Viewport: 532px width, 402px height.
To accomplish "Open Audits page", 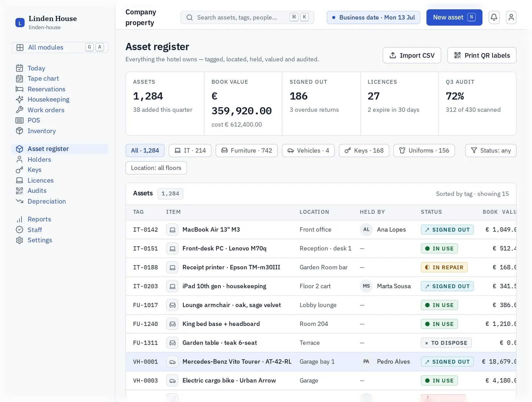I will pos(60,191).
